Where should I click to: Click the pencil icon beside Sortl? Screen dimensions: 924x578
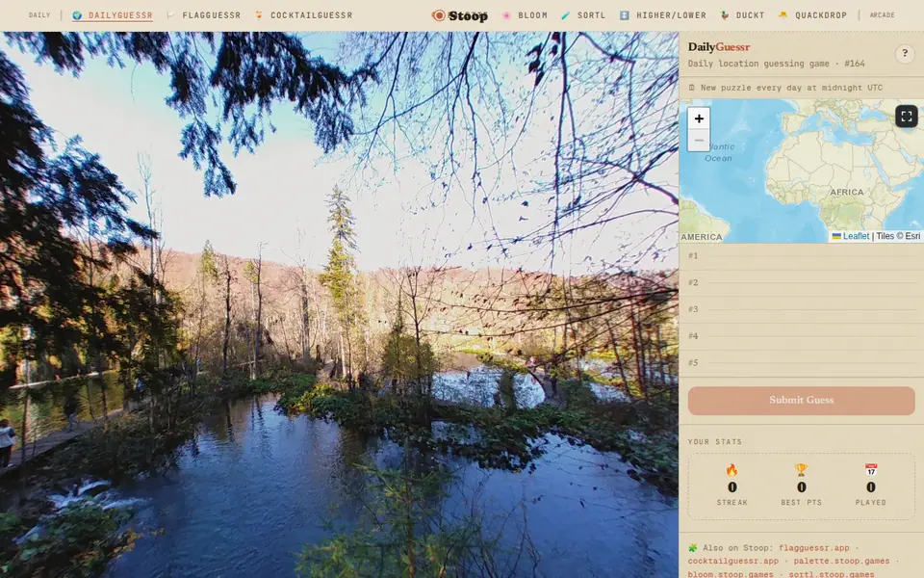[566, 15]
